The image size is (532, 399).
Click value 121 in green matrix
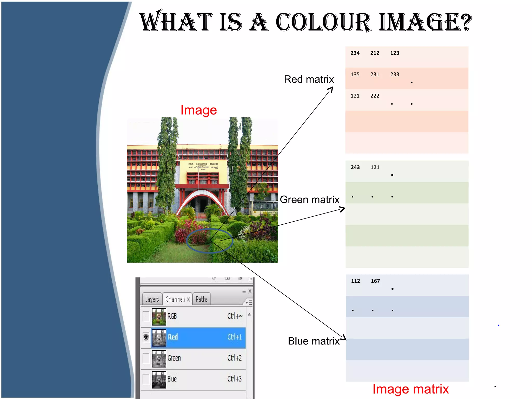pos(375,167)
